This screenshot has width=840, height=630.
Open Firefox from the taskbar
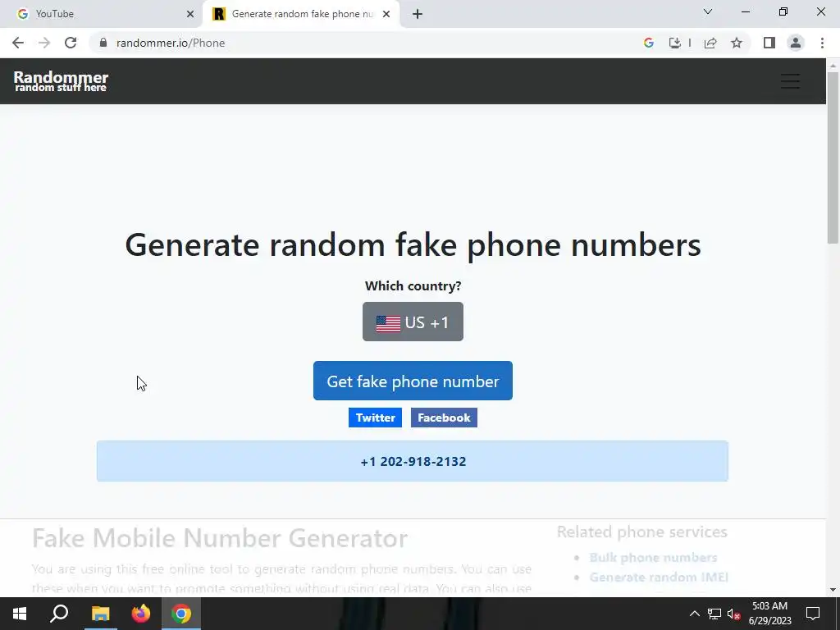tap(141, 614)
